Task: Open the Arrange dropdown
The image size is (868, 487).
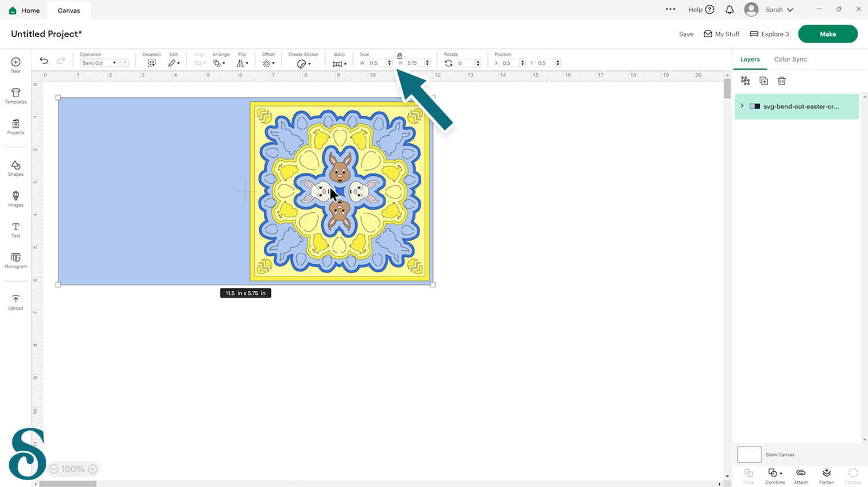Action: tap(219, 63)
